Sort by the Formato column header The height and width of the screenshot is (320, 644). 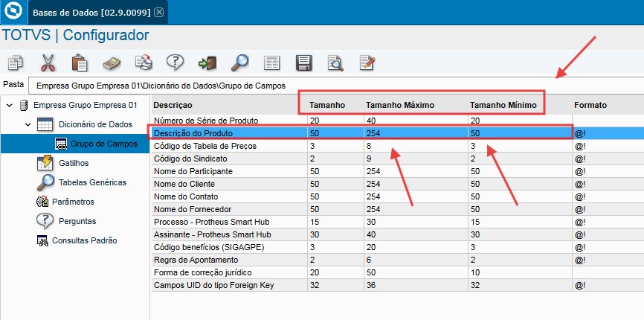click(590, 105)
